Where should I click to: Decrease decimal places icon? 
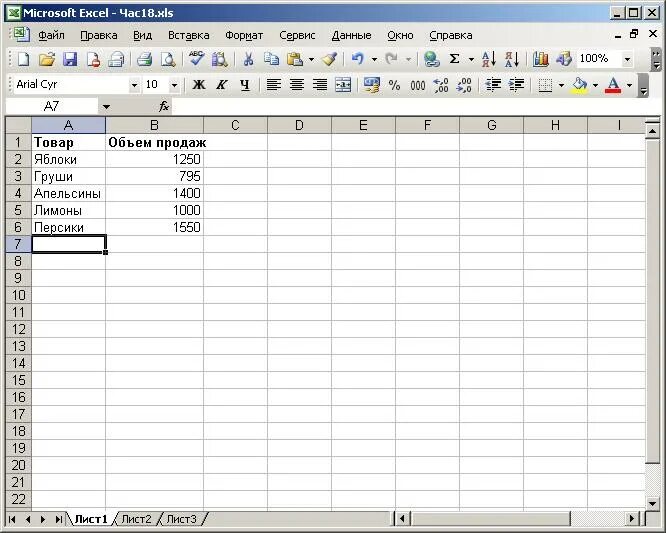tap(464, 85)
